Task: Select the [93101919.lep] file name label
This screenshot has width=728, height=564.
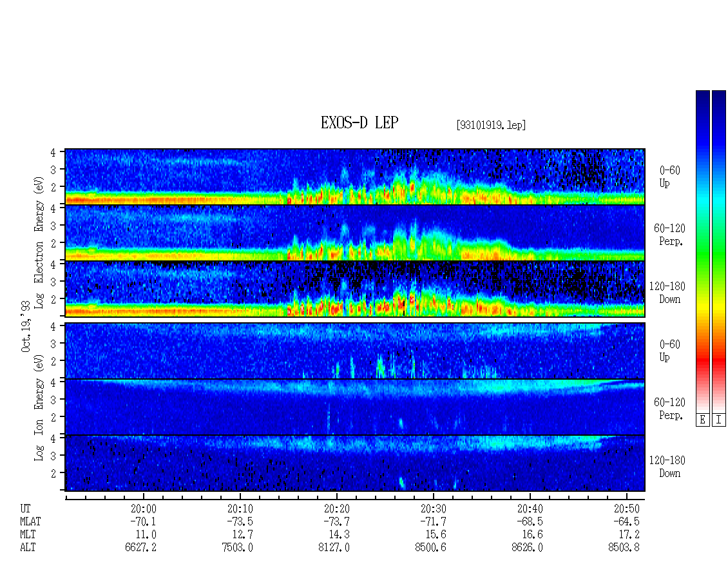Action: (x=491, y=125)
